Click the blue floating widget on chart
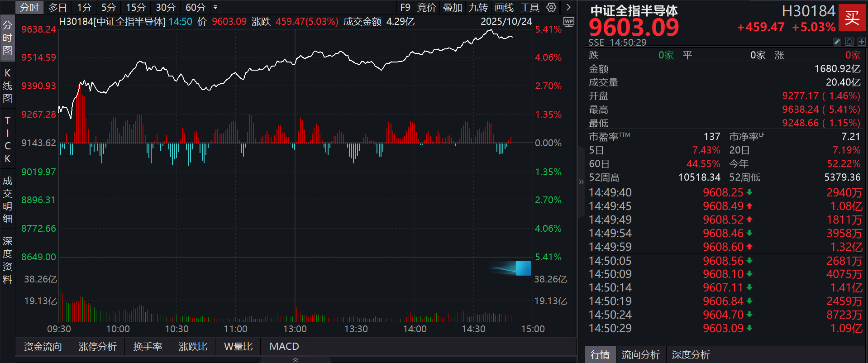 coord(523,268)
